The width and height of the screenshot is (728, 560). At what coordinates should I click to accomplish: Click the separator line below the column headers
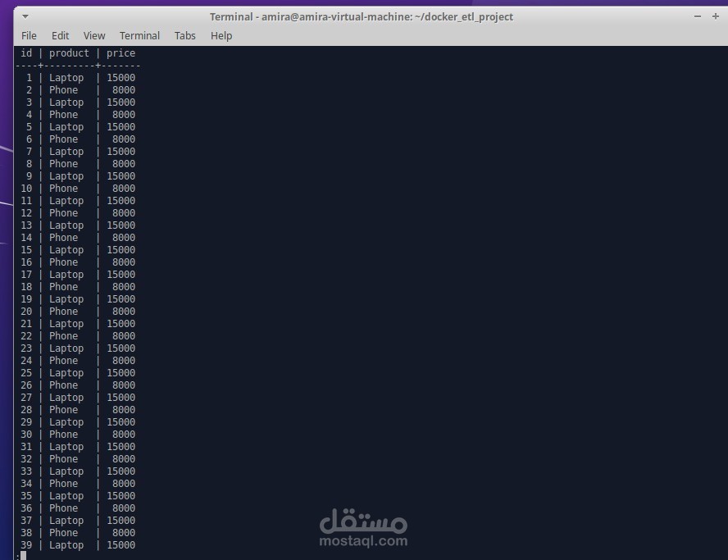point(74,65)
